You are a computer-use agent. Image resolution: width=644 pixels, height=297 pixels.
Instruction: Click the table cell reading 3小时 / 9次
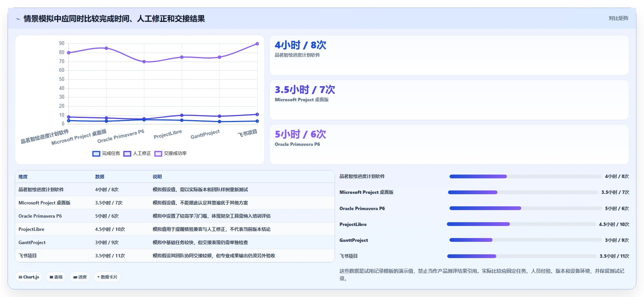[x=107, y=243]
